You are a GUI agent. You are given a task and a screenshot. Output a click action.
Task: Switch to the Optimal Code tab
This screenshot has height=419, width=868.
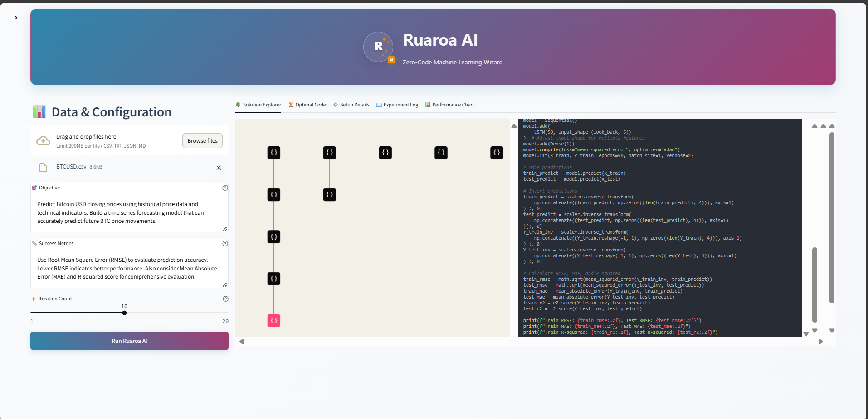tap(307, 105)
